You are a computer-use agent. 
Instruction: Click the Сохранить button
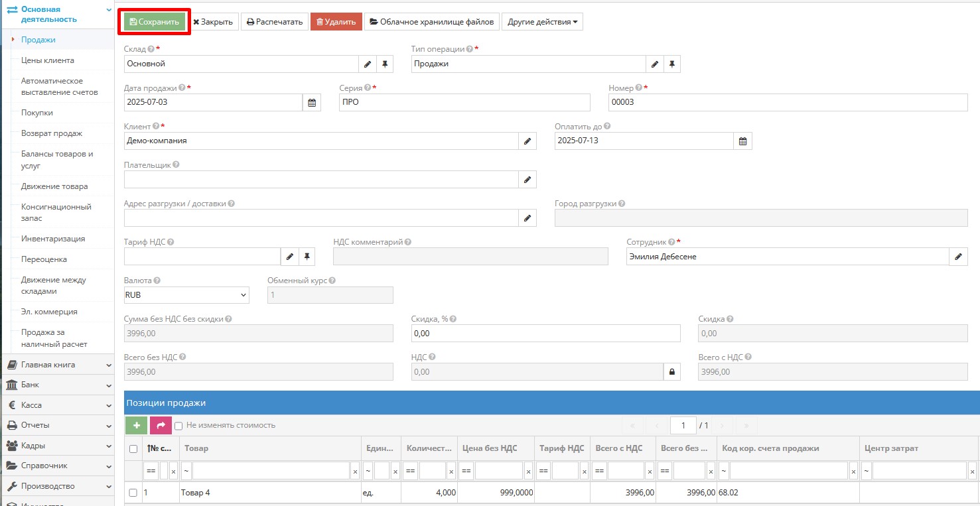point(155,22)
